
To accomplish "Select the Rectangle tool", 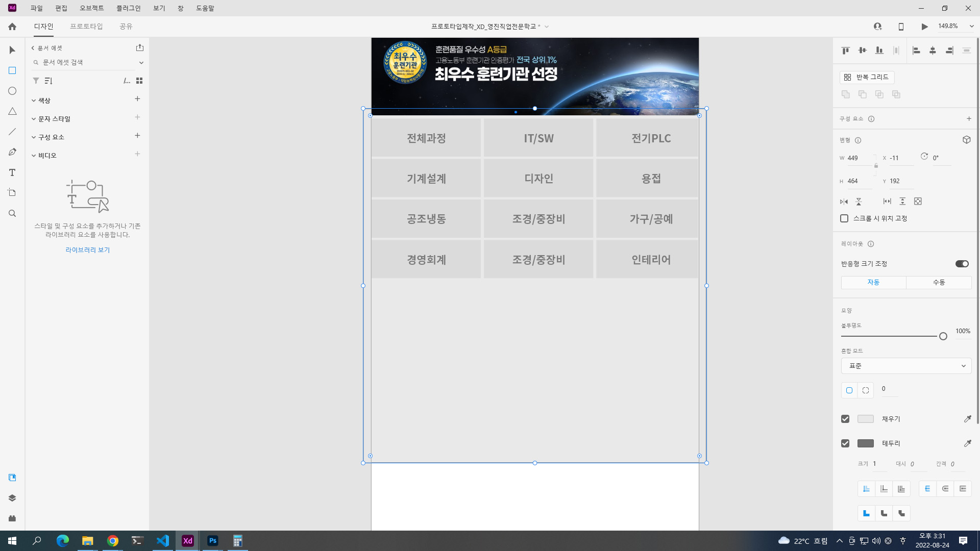I will [x=12, y=70].
